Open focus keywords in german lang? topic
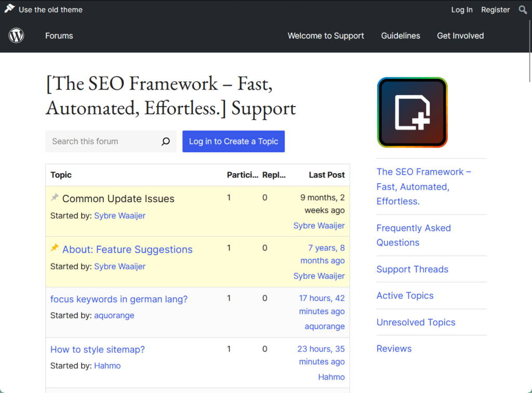The image size is (532, 393). tap(119, 299)
